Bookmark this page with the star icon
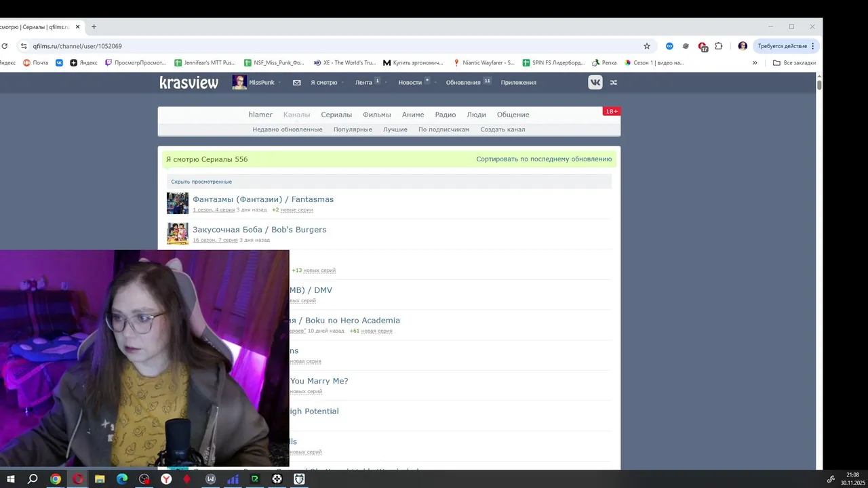868x488 pixels. pyautogui.click(x=647, y=46)
